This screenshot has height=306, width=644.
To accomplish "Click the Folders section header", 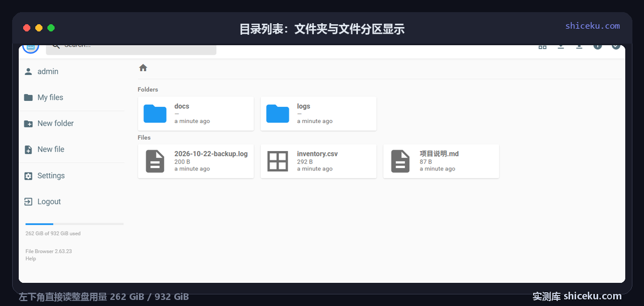I will pos(148,89).
